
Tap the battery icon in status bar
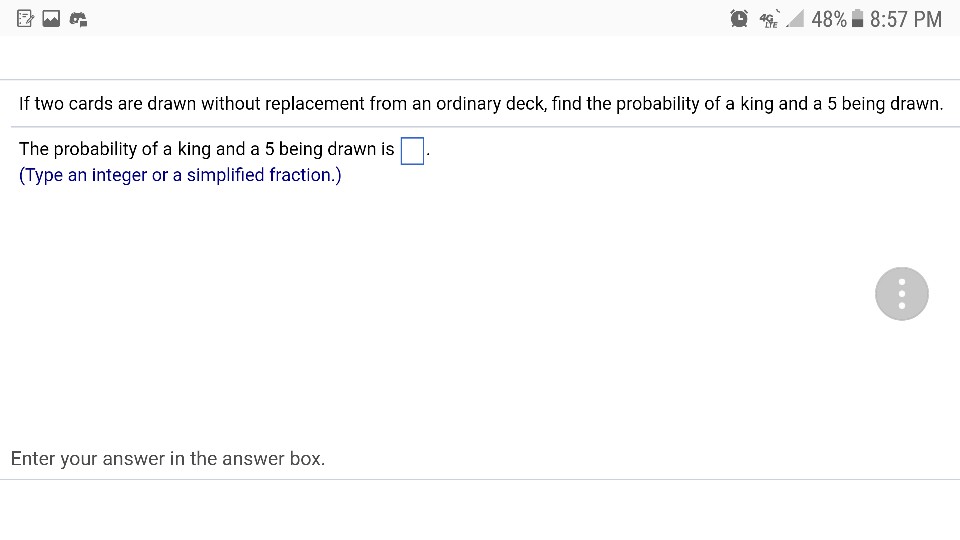[857, 19]
